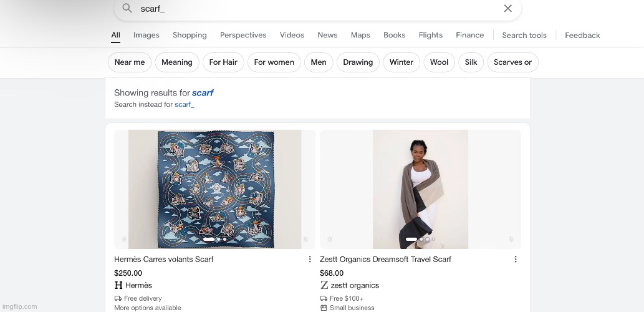Open options menu for Hermès scarf listing
Image resolution: width=644 pixels, height=312 pixels.
[x=310, y=260]
